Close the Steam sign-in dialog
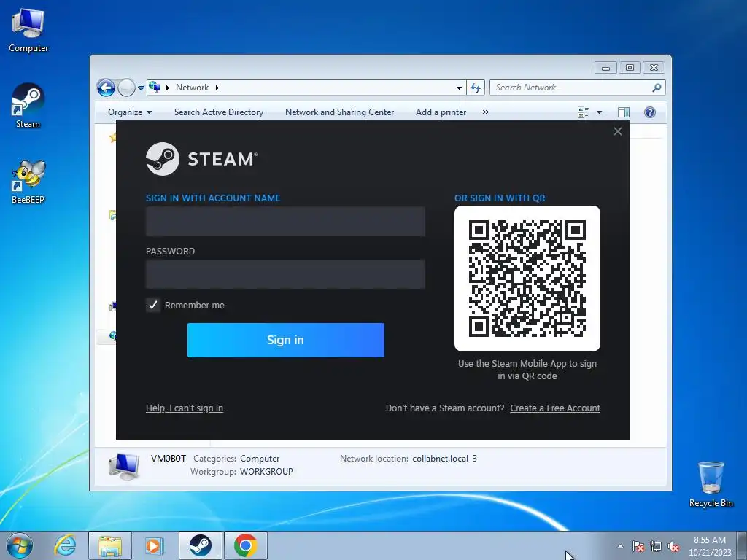 (617, 131)
